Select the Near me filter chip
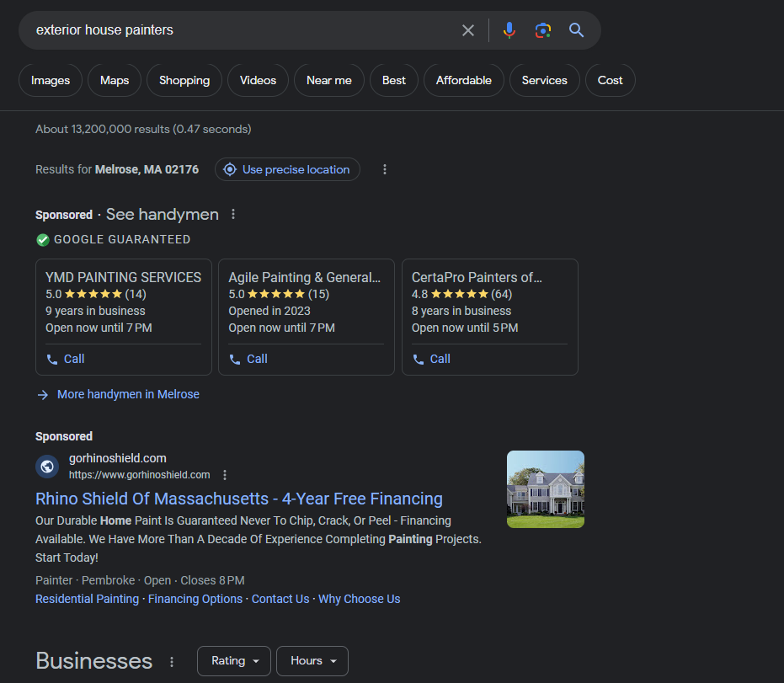Screen dimensions: 784x683 [x=329, y=80]
